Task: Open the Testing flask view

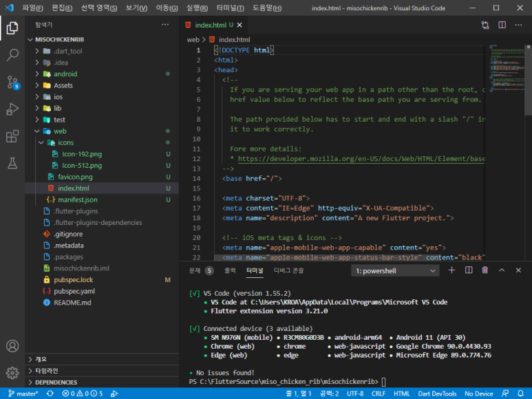Action: click(x=12, y=164)
